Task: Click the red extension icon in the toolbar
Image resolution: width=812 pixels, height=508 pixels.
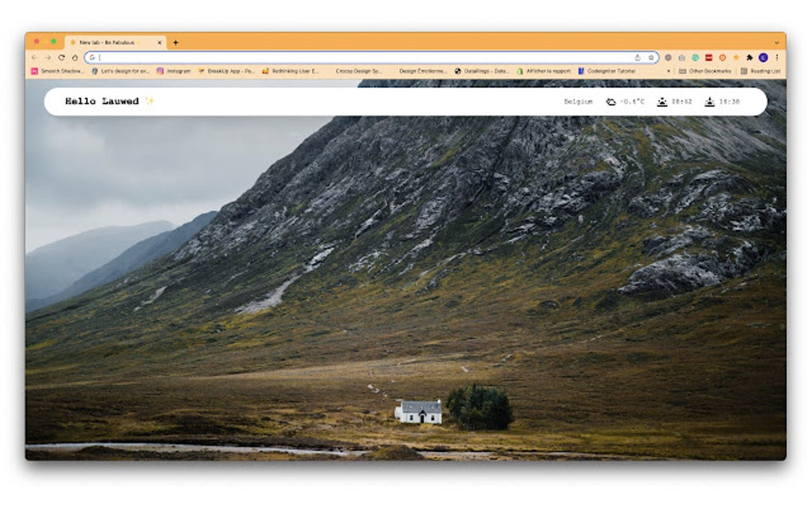Action: (709, 57)
